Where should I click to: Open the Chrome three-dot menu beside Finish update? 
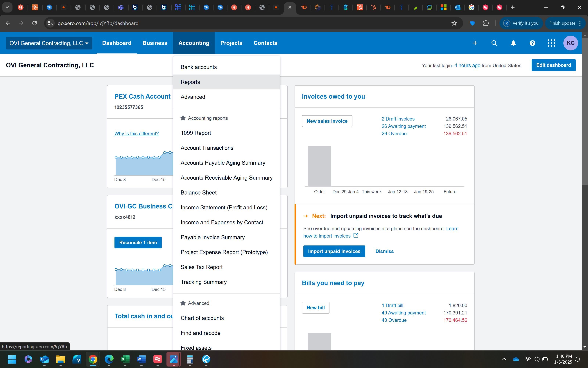tap(580, 23)
